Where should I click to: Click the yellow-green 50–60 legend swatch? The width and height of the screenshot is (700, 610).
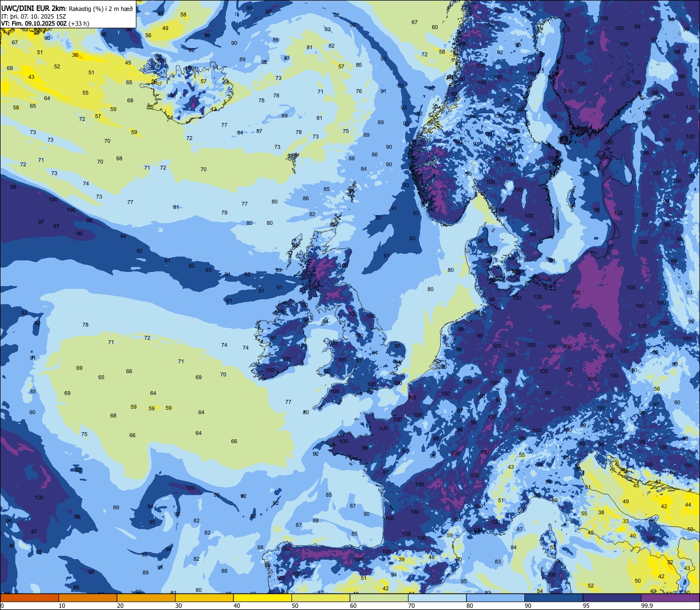320,597
